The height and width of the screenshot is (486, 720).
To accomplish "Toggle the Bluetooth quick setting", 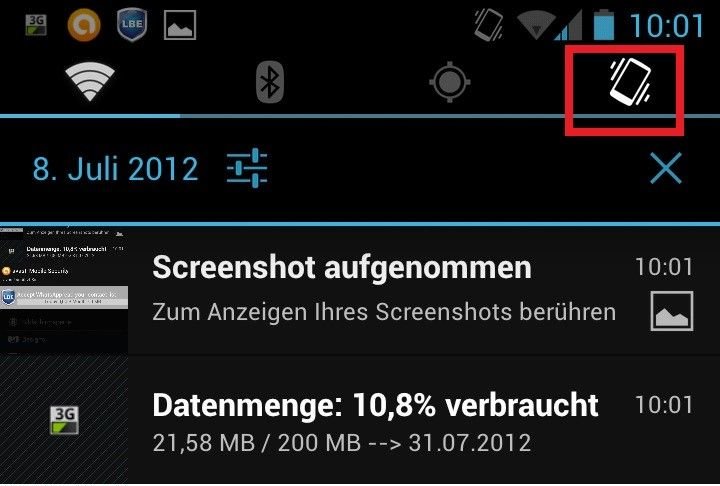I will [x=270, y=83].
